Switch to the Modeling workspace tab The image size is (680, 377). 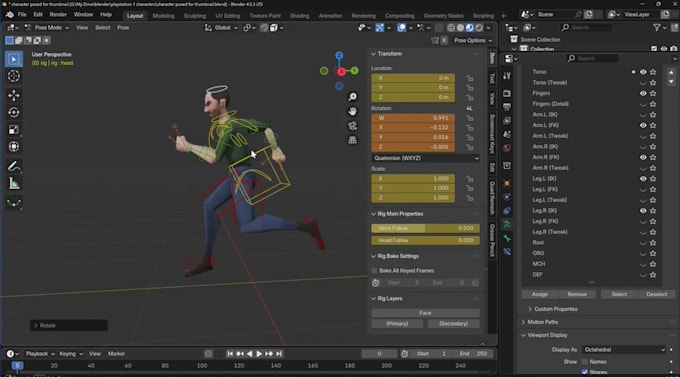click(163, 16)
